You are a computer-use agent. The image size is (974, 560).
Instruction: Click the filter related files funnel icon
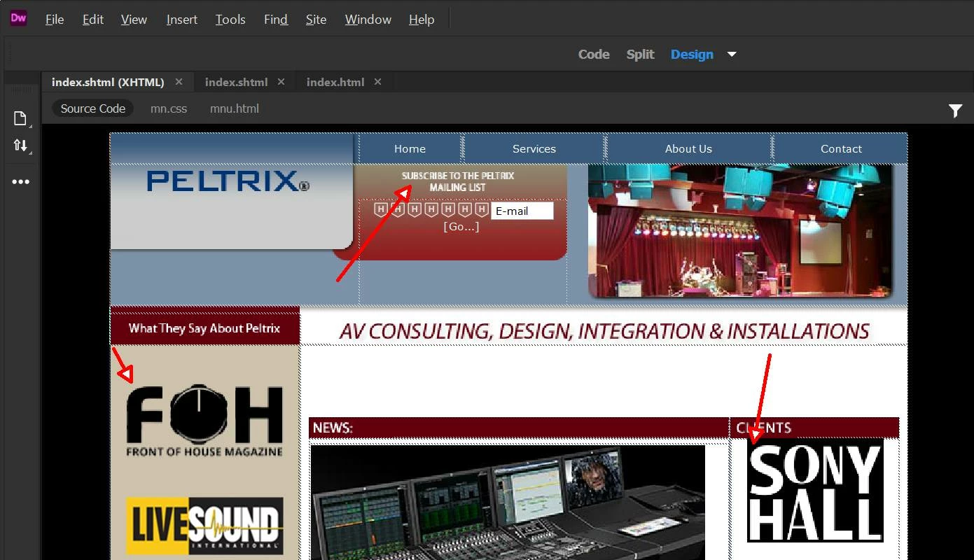[x=955, y=111]
